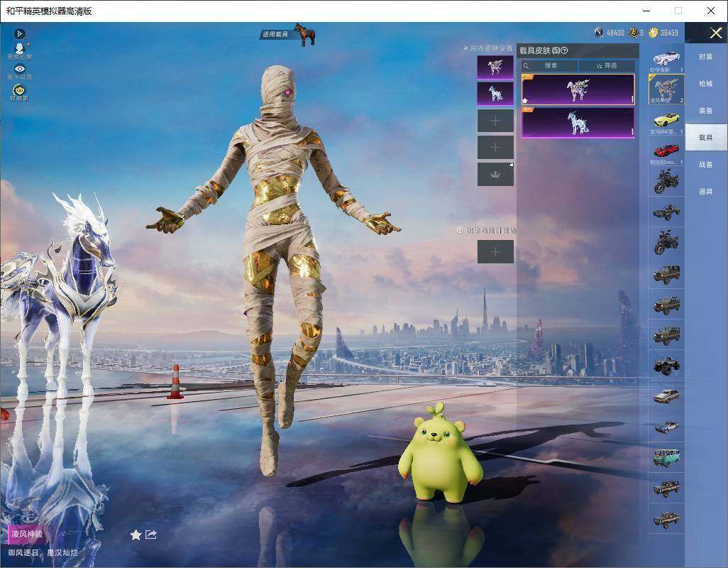Select the buggy in the vehicle list

tap(666, 212)
